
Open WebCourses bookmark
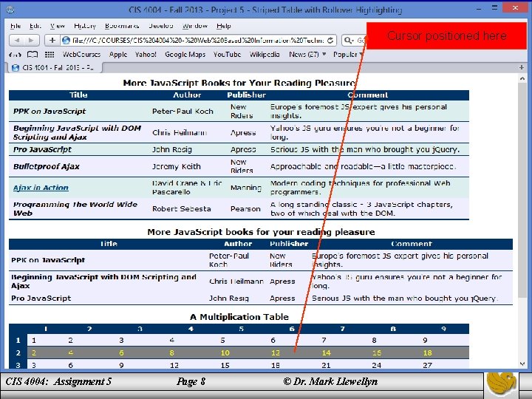tap(81, 54)
